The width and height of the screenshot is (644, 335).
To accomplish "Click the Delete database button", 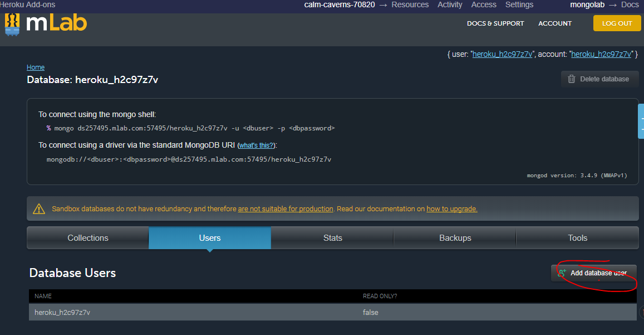I will pyautogui.click(x=599, y=79).
